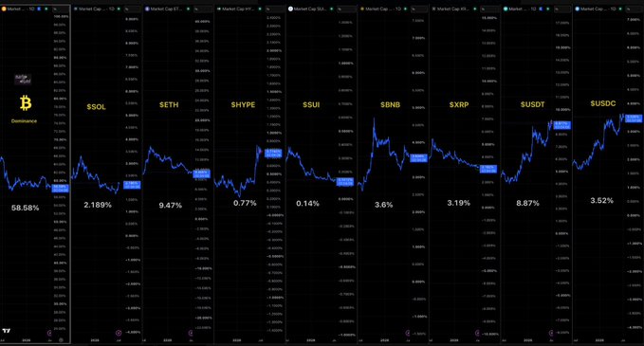Click the BNB coin icon in sixth chart header
Screen dimensions: 644x346
click(x=362, y=9)
